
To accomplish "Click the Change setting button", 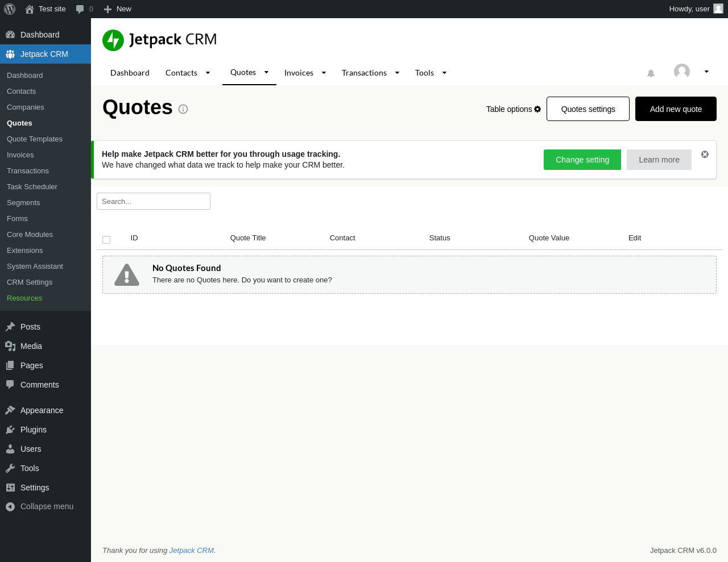I will (582, 160).
